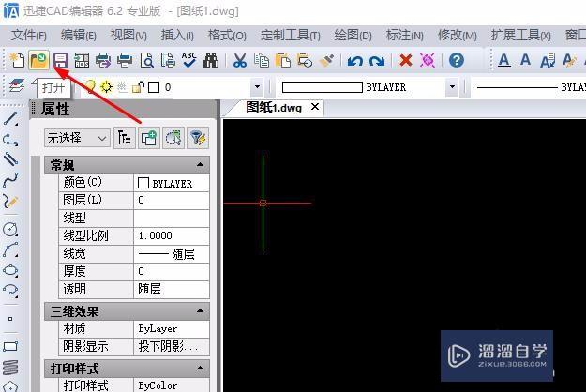Toggle layer on/off light bulb

point(90,86)
